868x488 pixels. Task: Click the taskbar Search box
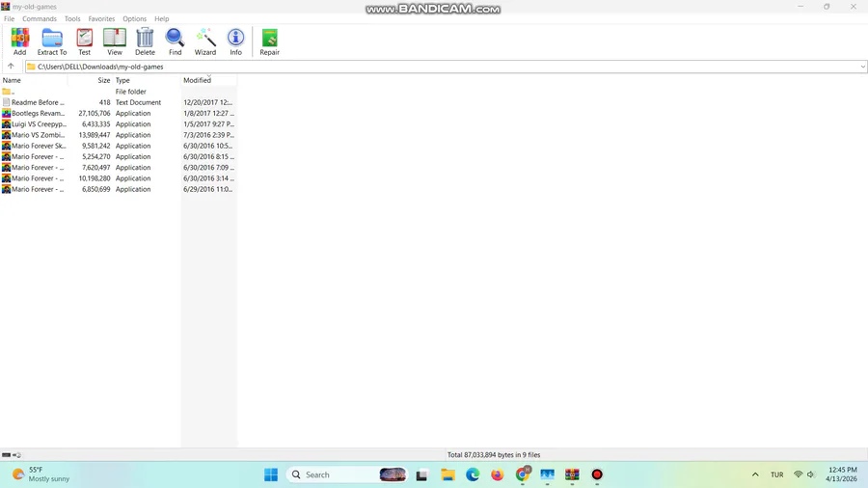coord(346,474)
